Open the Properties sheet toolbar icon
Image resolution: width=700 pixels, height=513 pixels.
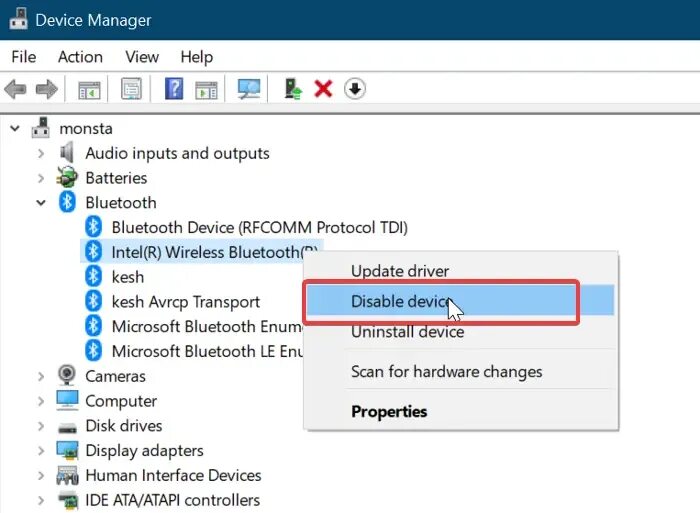[131, 89]
